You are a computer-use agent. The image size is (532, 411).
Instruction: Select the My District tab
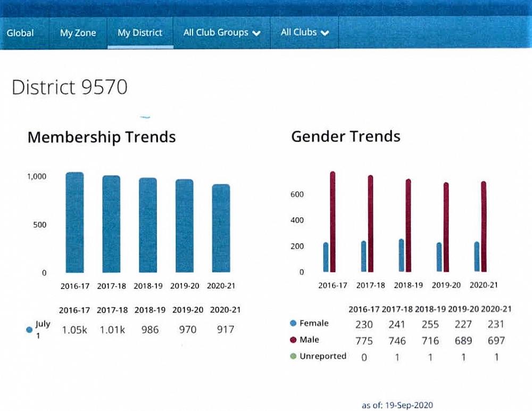[x=140, y=33]
